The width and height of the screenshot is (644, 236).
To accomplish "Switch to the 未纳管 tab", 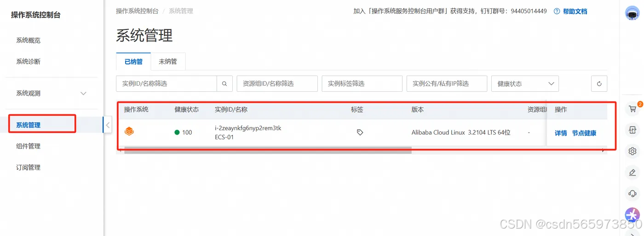I will [x=168, y=61].
